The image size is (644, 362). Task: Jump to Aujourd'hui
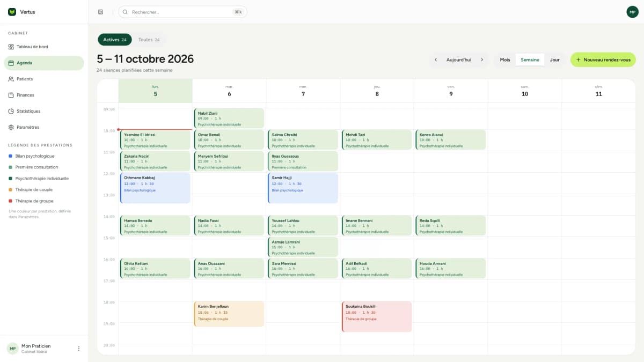point(459,60)
